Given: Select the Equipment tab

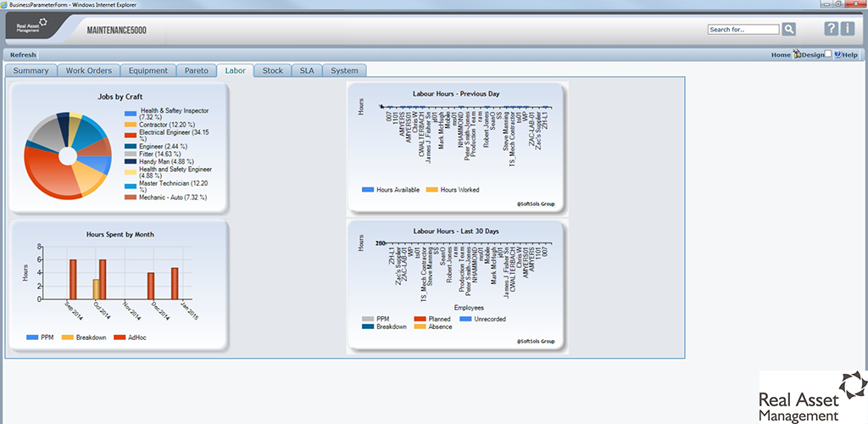Looking at the screenshot, I should (x=148, y=70).
